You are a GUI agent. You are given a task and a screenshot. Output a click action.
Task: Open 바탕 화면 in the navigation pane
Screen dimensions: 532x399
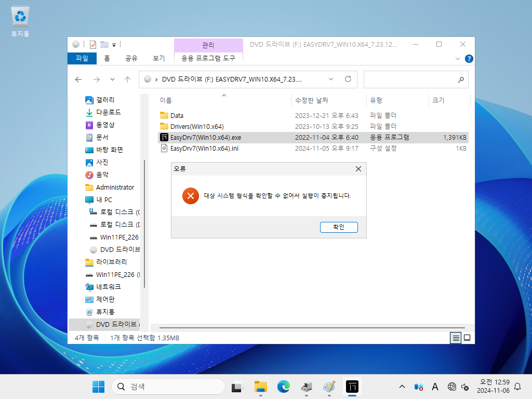104,150
